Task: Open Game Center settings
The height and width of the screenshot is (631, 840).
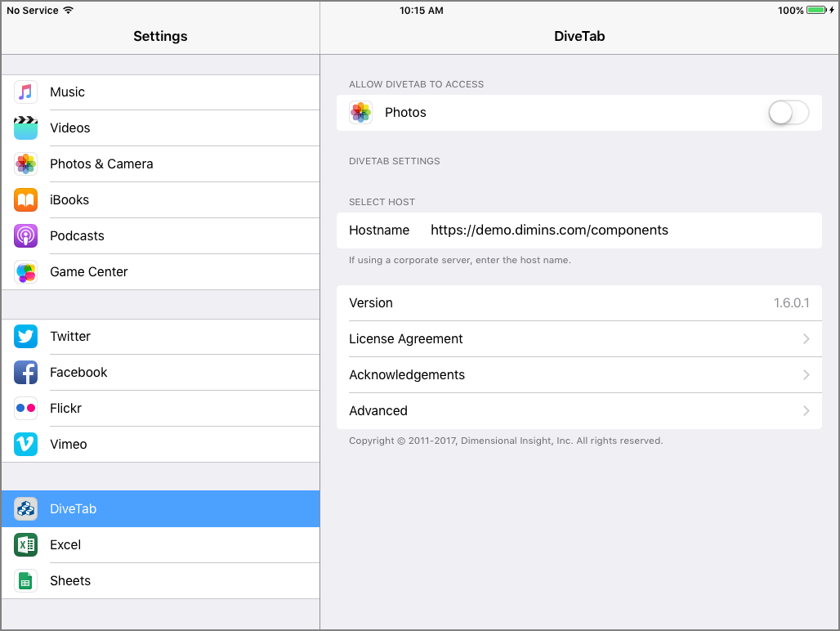Action: 161,271
